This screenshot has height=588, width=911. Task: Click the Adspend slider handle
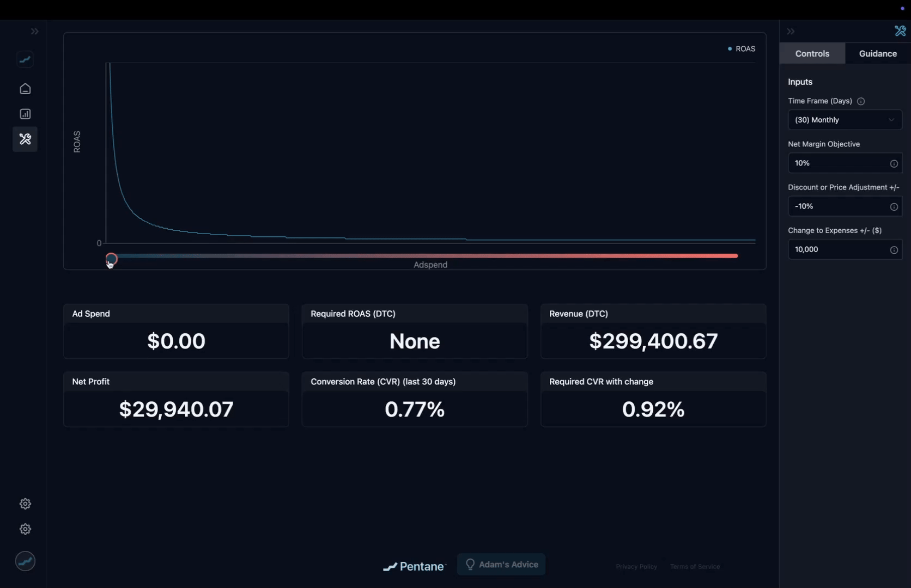(x=111, y=259)
